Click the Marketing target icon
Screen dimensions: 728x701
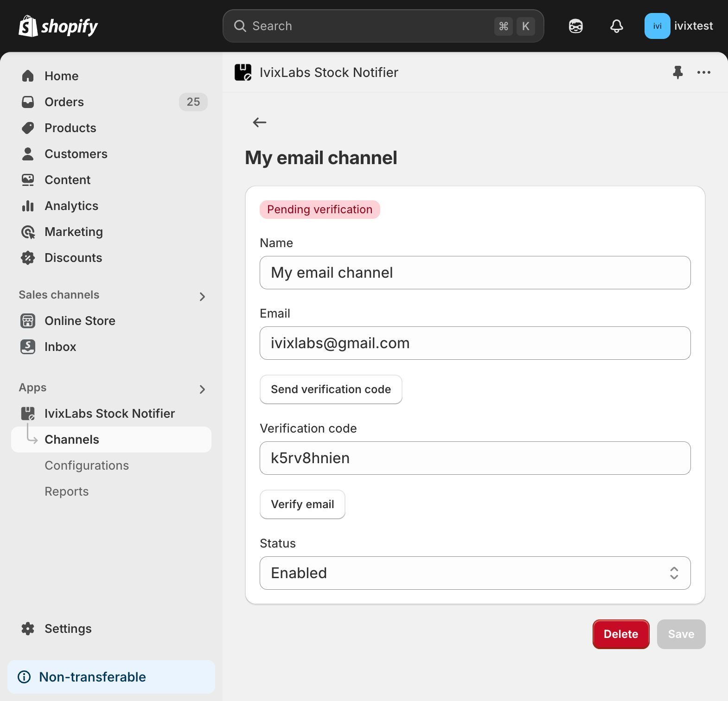pyautogui.click(x=28, y=232)
